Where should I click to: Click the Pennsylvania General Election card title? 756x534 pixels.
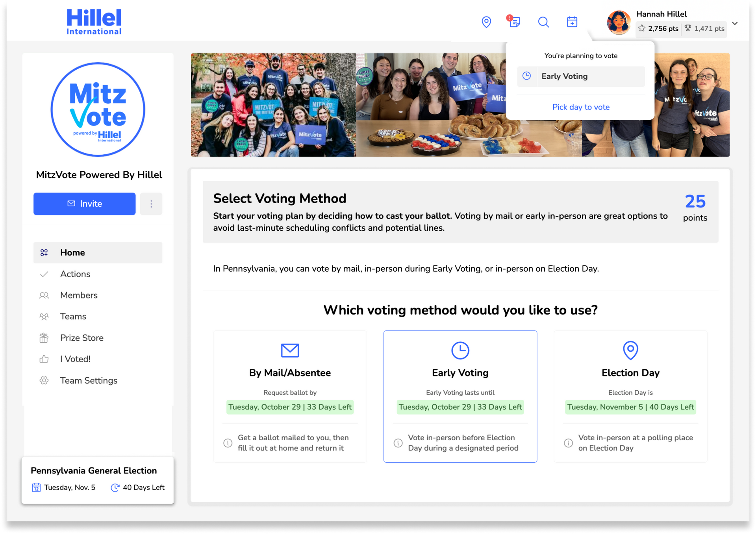point(94,471)
